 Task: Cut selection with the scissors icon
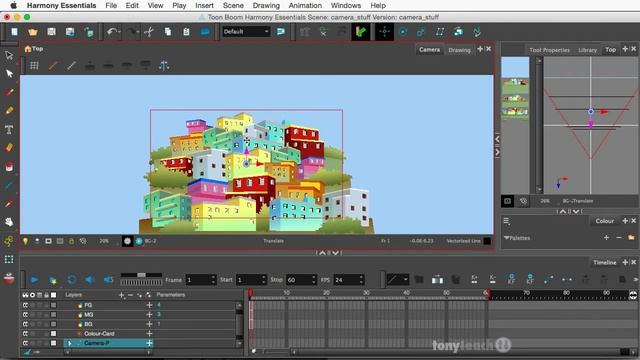point(149,32)
